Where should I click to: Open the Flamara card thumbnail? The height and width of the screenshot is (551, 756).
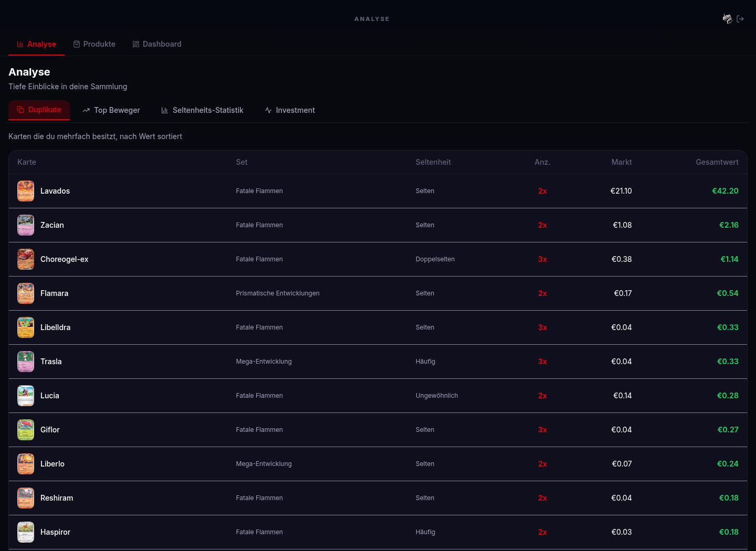(26, 293)
